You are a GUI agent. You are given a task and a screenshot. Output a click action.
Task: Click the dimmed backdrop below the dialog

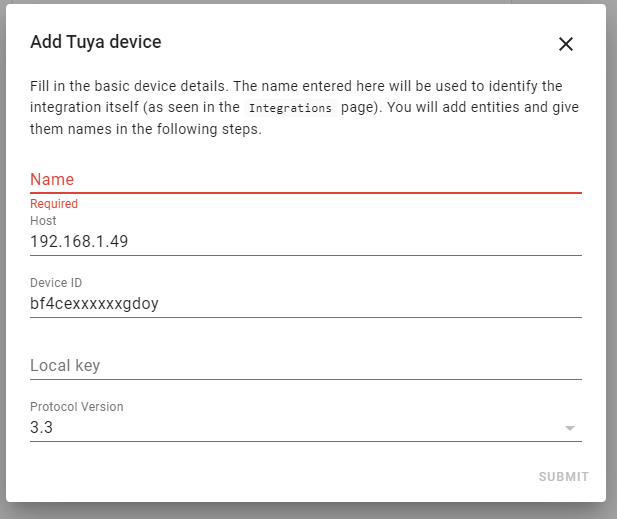pyautogui.click(x=308, y=511)
